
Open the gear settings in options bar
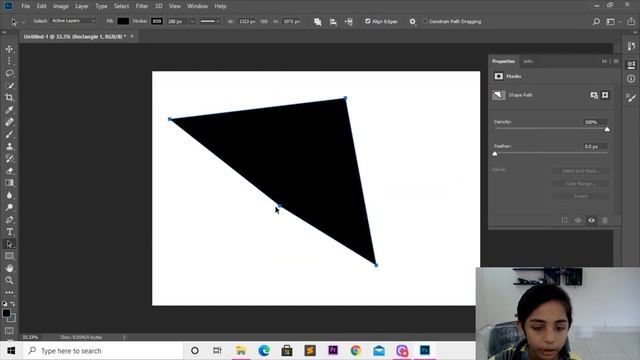(413, 22)
